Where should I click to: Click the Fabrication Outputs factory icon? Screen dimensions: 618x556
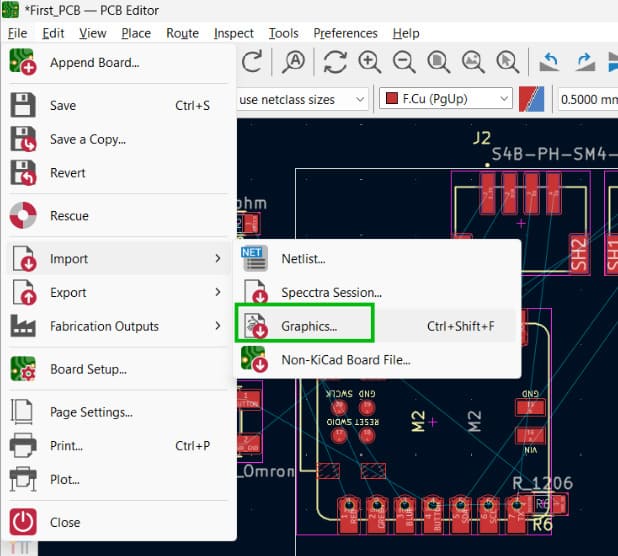click(23, 325)
